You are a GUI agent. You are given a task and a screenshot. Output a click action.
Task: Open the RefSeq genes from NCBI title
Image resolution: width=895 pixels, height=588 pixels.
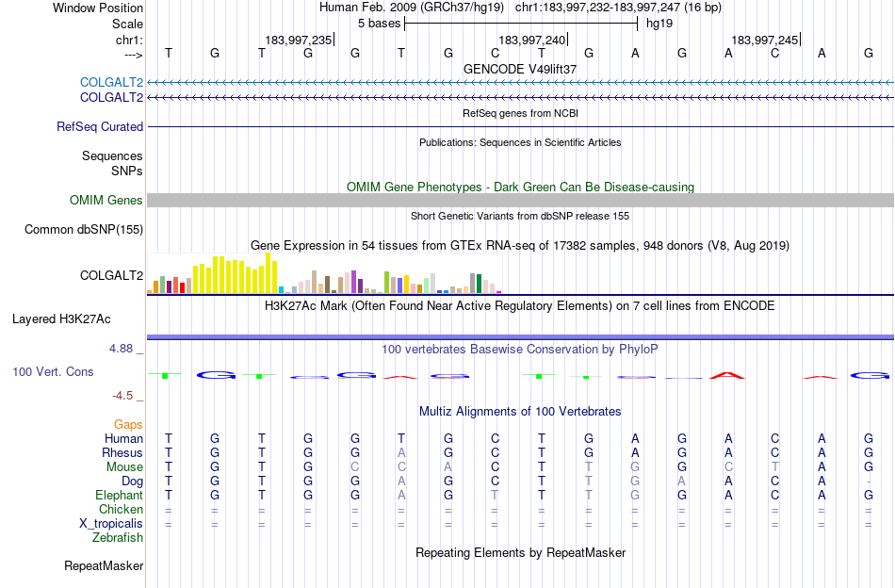[x=520, y=113]
